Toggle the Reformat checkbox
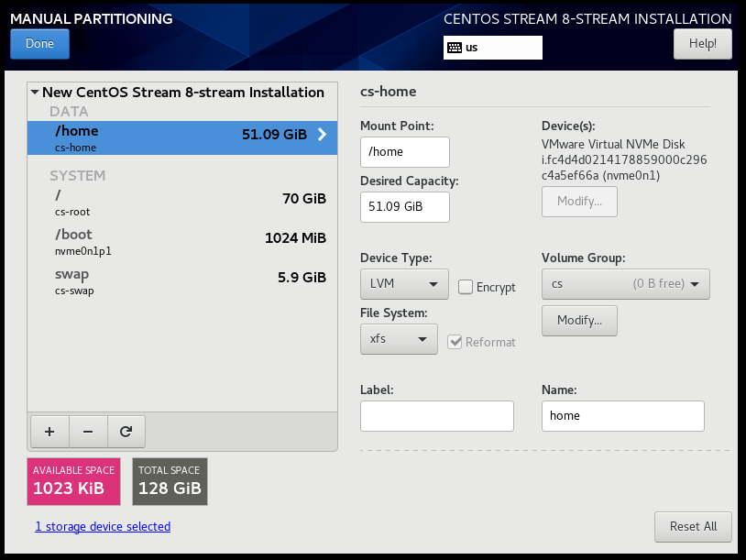Viewport: 746px width, 560px height. tap(455, 342)
